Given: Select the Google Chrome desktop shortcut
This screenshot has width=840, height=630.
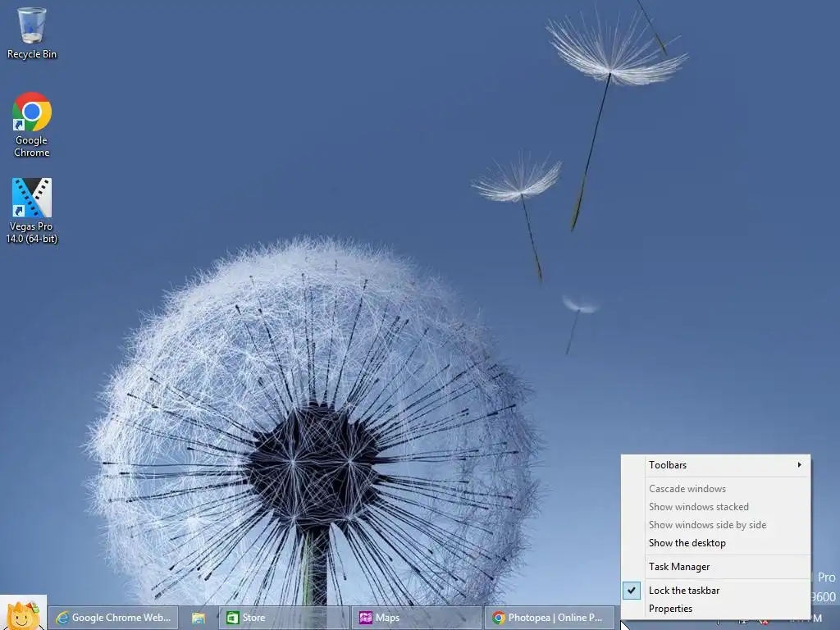Looking at the screenshot, I should (32, 125).
